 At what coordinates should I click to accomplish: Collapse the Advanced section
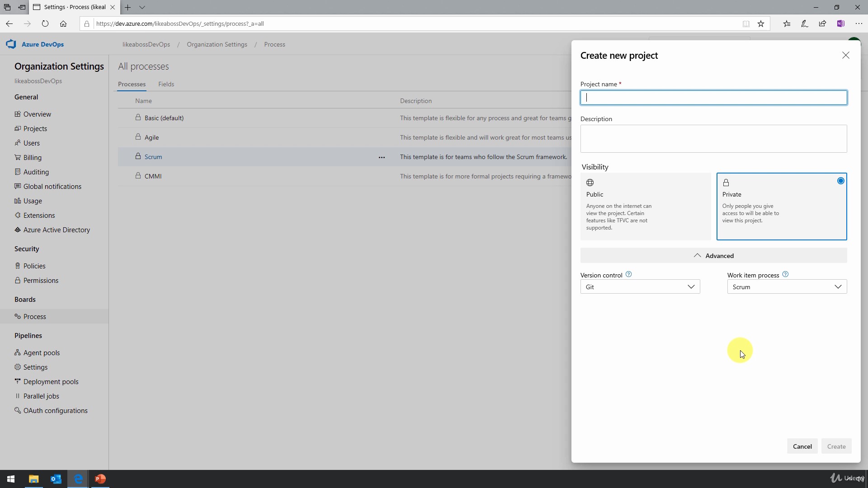[x=713, y=256]
